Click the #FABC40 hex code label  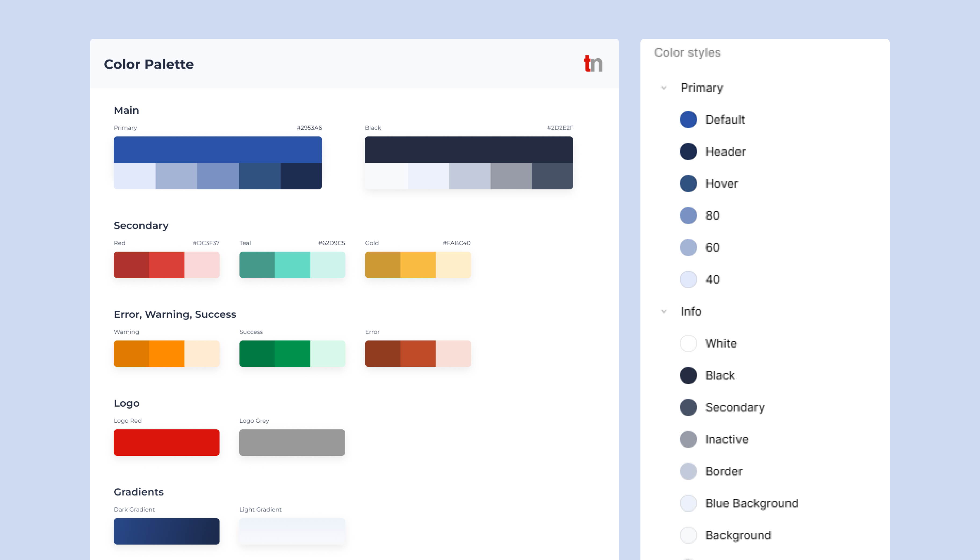click(x=457, y=243)
